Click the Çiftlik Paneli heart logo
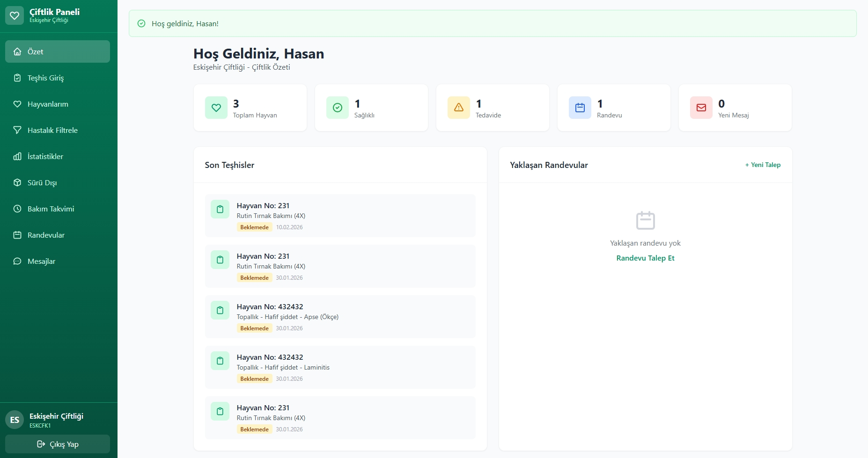 15,15
